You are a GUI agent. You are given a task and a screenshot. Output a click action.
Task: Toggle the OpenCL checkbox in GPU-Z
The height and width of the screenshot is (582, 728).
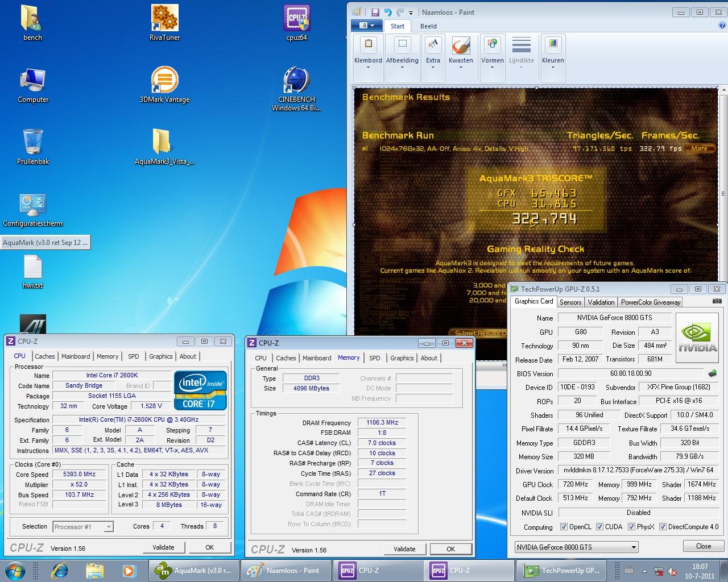[x=564, y=527]
